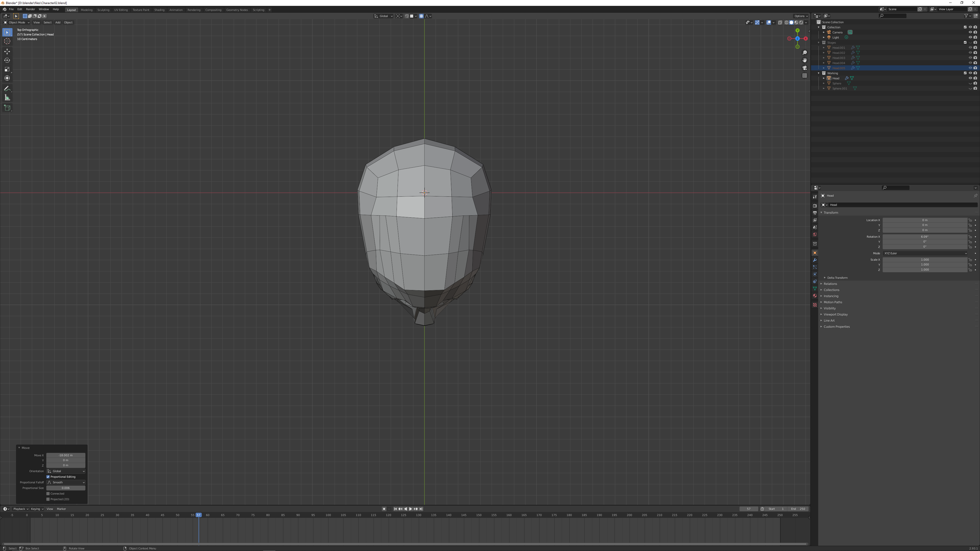This screenshot has width=980, height=551.
Task: Expand the Head.001 tree item
Action: pos(824,47)
